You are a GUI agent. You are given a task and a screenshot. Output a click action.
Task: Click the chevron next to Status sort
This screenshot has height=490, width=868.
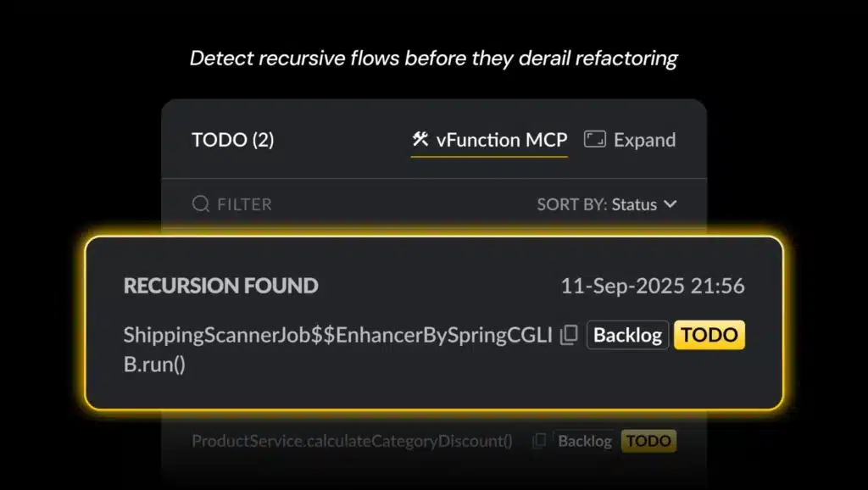670,204
